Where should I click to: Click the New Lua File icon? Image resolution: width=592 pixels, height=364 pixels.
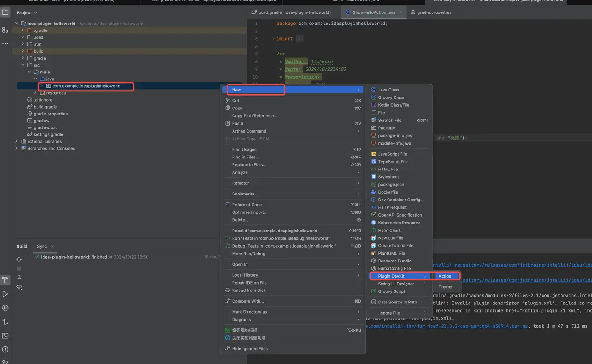(x=374, y=238)
